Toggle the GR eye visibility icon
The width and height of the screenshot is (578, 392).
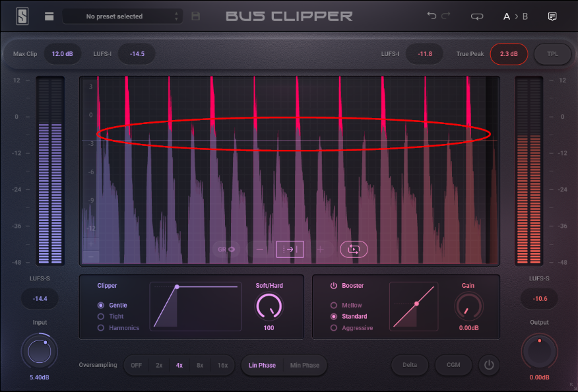point(227,249)
